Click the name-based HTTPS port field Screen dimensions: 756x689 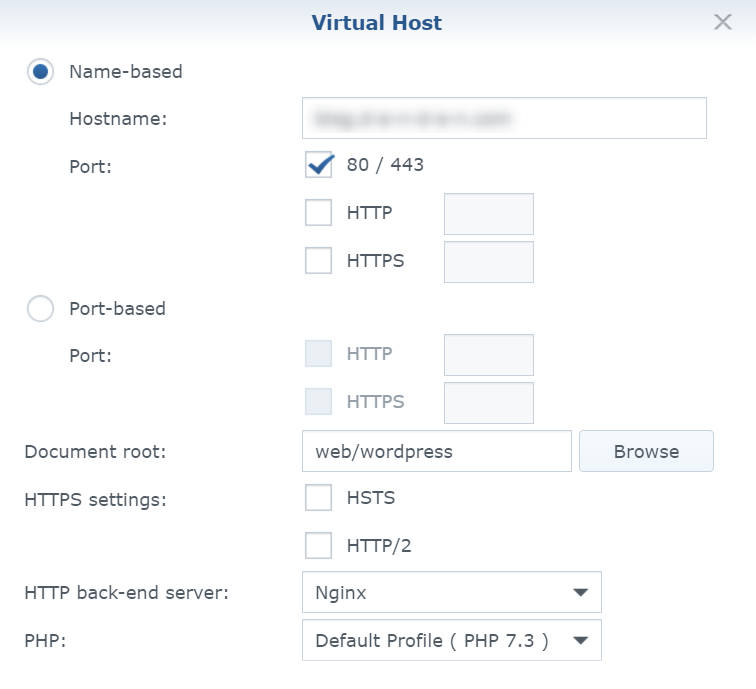coord(488,262)
